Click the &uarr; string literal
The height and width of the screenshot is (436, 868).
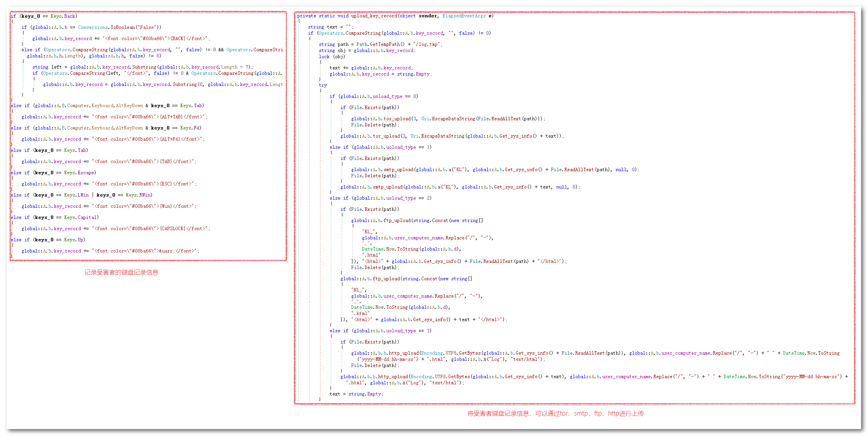pos(167,251)
